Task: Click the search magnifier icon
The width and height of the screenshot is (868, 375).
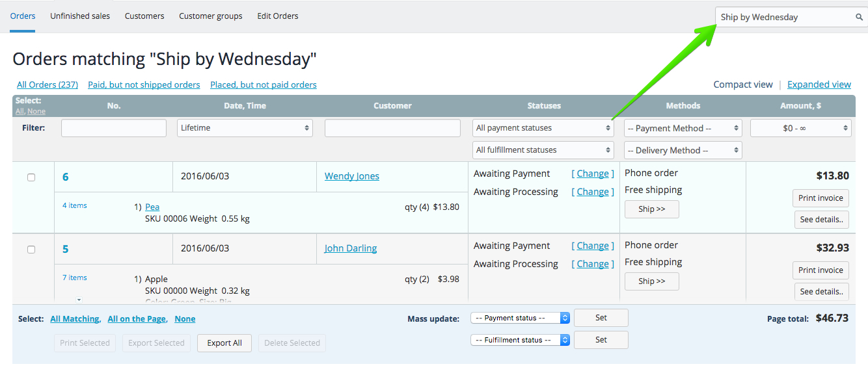Action: [x=859, y=18]
